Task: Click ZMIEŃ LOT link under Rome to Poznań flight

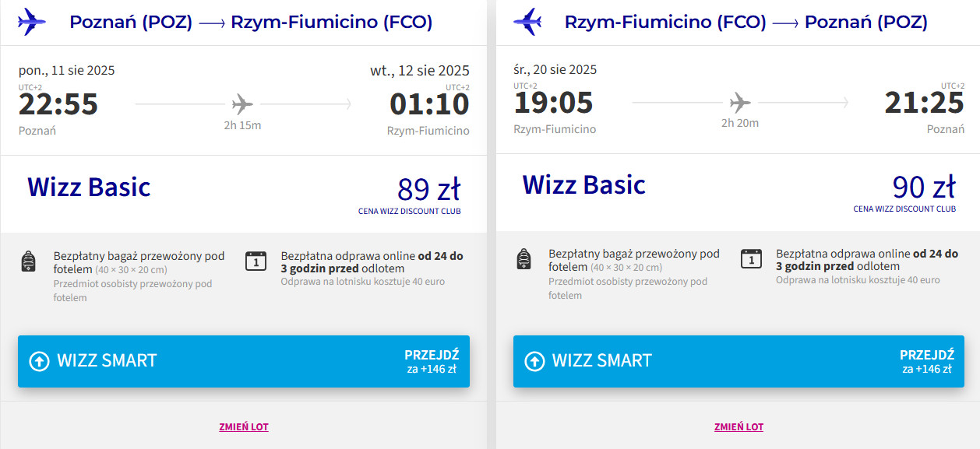Action: coord(739,426)
